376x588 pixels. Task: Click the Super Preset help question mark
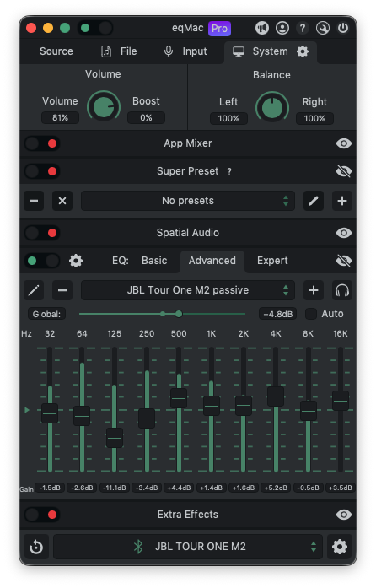tap(229, 172)
